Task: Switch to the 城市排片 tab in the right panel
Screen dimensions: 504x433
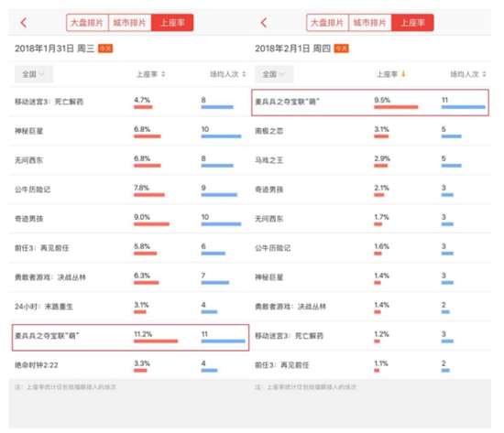Action: pyautogui.click(x=370, y=23)
